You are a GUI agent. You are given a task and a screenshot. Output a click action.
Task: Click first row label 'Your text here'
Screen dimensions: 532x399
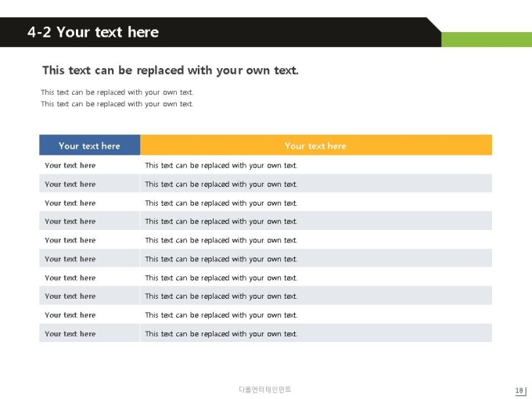70,165
